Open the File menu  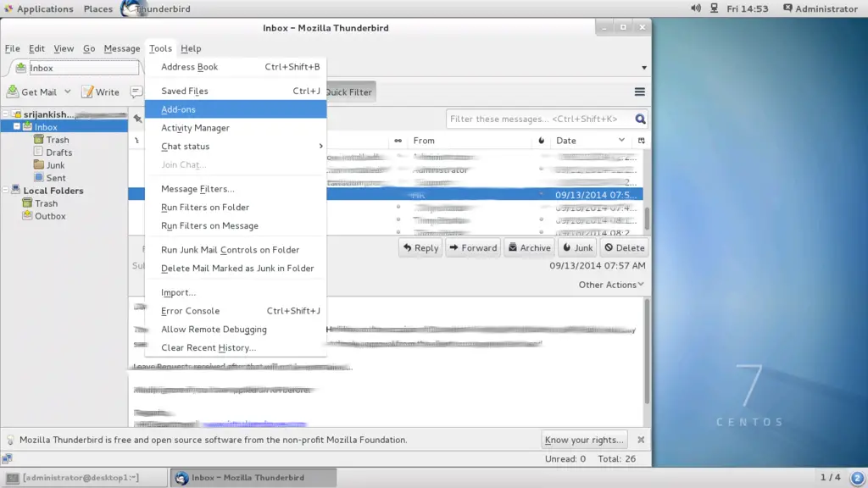tap(12, 48)
